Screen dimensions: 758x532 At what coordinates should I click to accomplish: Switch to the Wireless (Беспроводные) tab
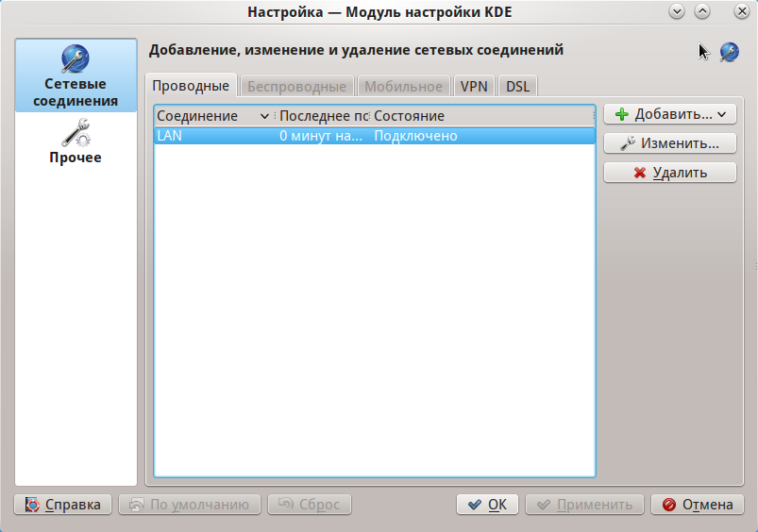click(296, 86)
